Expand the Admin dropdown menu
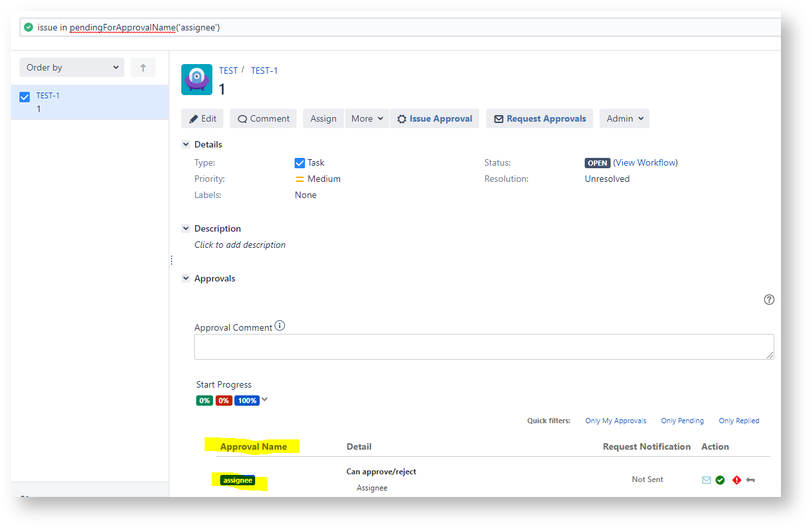Image resolution: width=812 pixels, height=528 pixels. (x=624, y=118)
